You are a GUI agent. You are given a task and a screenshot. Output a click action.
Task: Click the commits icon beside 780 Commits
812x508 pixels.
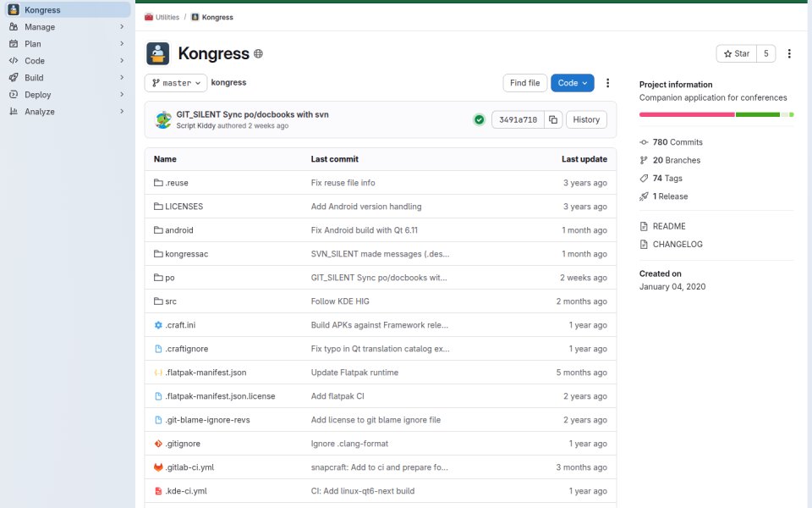(x=644, y=142)
